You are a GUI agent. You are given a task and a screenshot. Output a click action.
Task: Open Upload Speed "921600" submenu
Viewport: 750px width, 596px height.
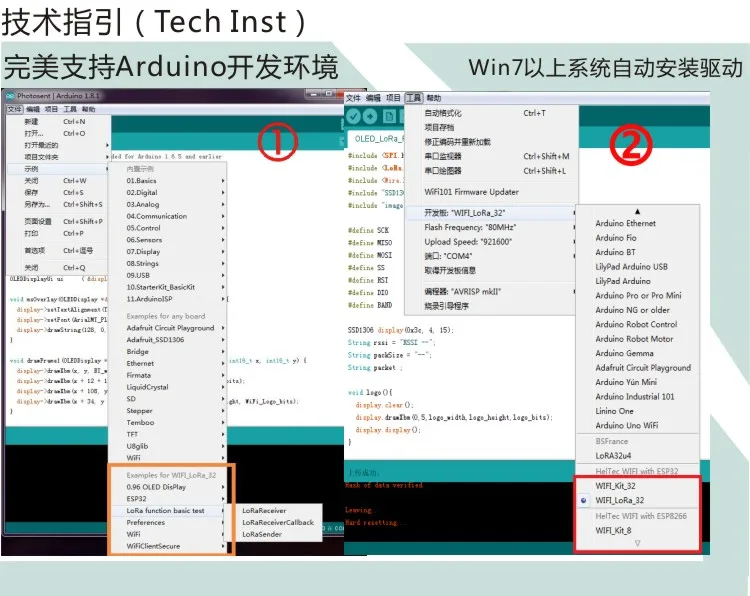click(491, 242)
